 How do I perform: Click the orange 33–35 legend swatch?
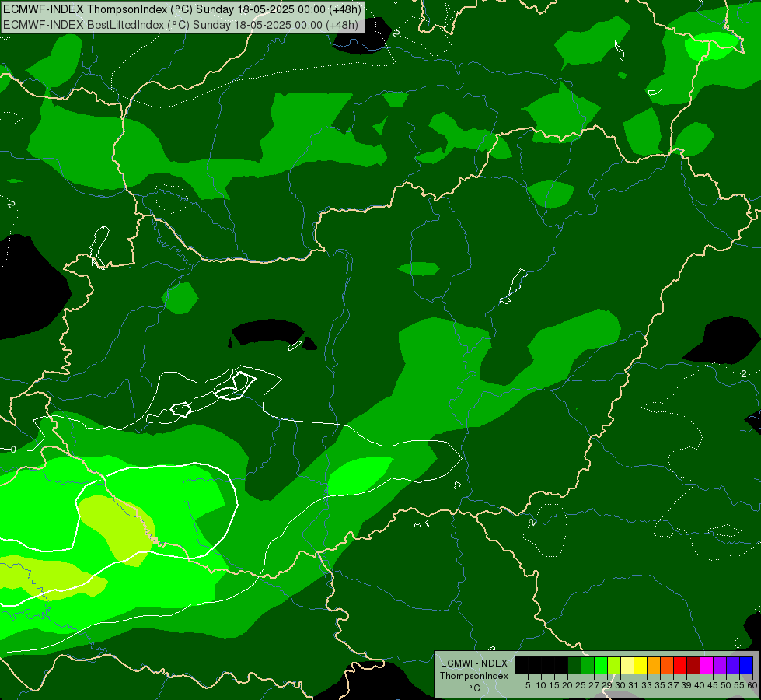[654, 665]
